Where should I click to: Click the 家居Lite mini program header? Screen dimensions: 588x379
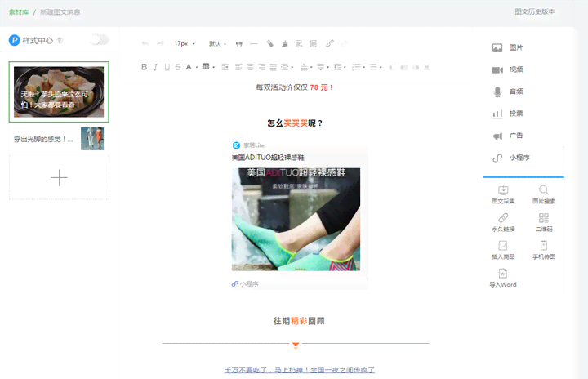point(248,145)
